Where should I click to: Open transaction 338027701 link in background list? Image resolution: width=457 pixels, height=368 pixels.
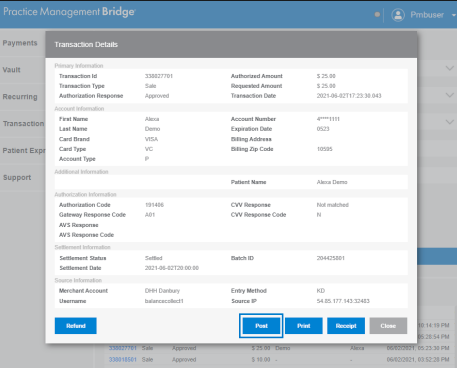[123, 348]
